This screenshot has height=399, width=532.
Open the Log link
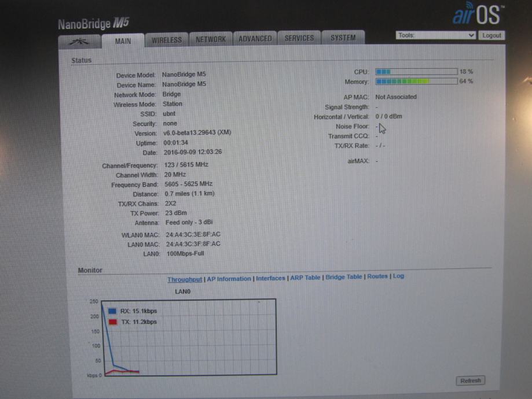[x=398, y=276]
